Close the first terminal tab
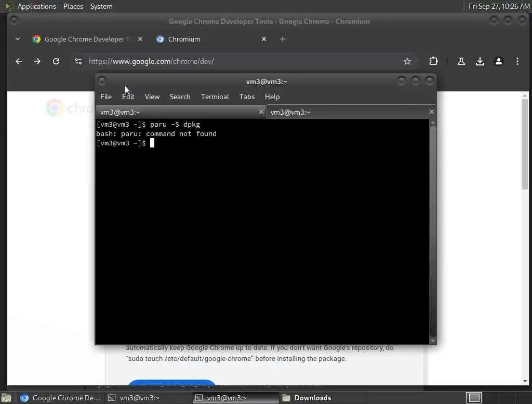532x404 pixels. 261,112
